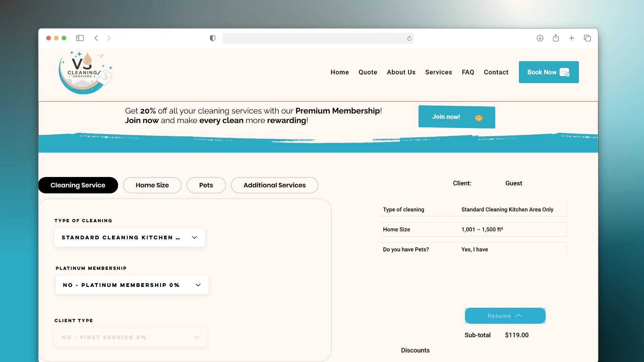Open the privacy shield icon
This screenshot has height=362, width=644.
coord(213,38)
